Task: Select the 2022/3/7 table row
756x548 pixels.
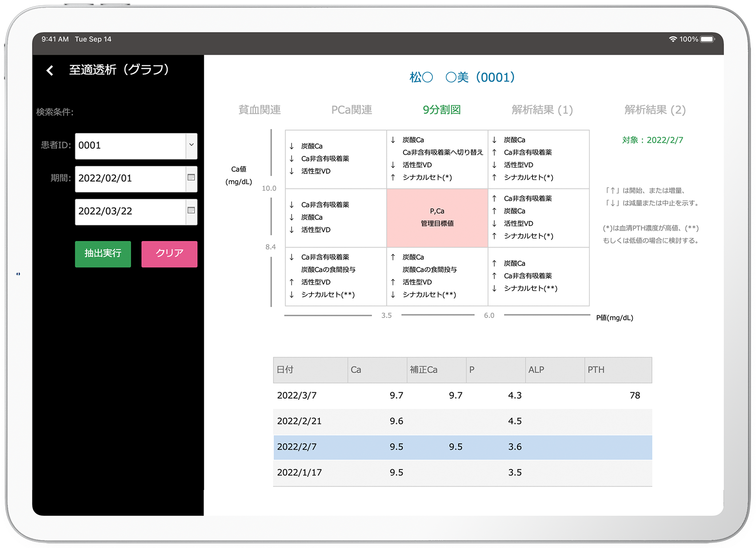Action: coord(462,395)
